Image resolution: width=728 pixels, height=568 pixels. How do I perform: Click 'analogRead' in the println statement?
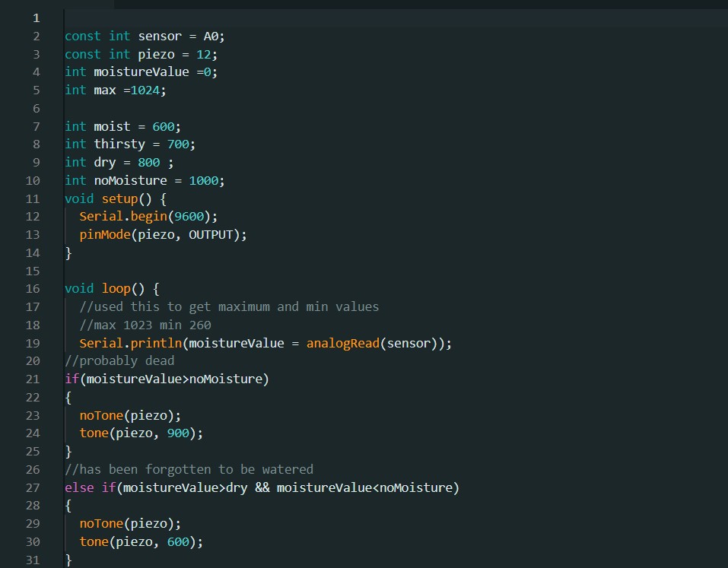(342, 343)
